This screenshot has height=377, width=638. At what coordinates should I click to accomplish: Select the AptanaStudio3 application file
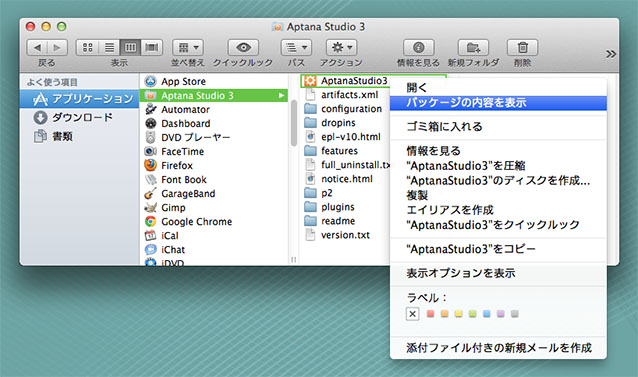(x=346, y=81)
